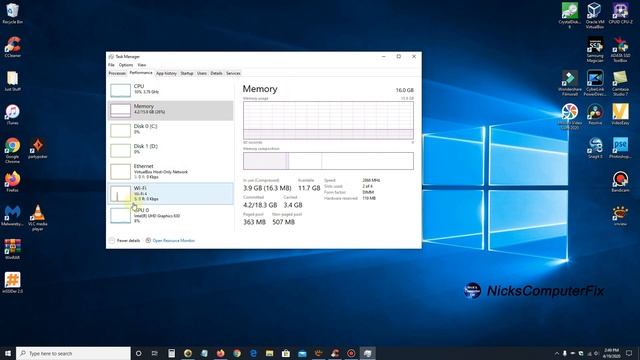Launch Bandicam desktop shortcut
Image resolution: width=640 pixels, height=360 pixels.
tap(620, 182)
